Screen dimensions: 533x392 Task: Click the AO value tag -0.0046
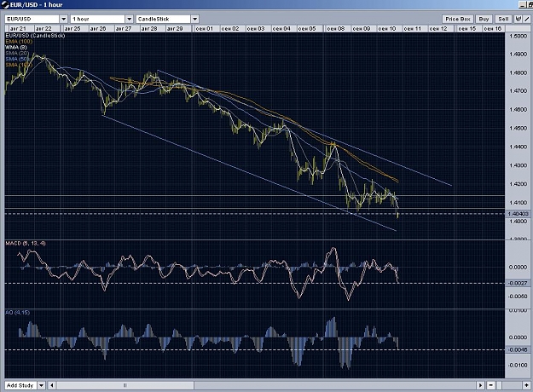click(518, 349)
